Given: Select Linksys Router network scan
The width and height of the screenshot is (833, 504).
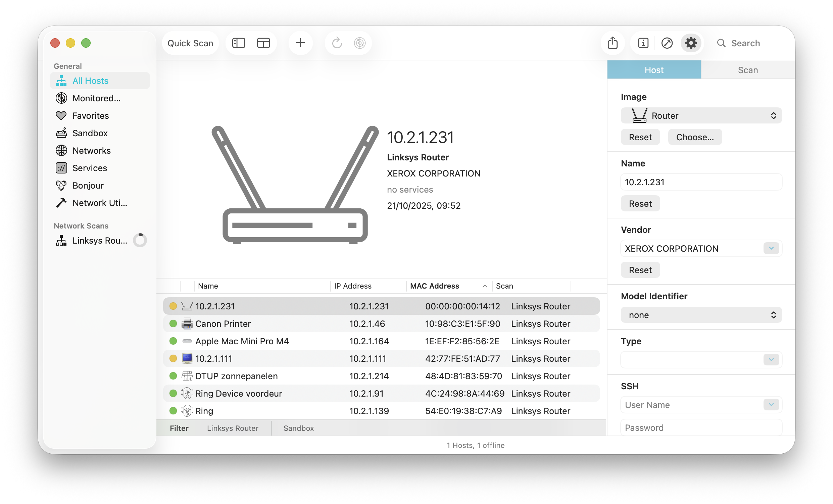Looking at the screenshot, I should click(x=100, y=241).
